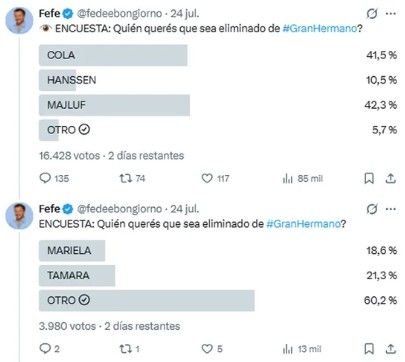This screenshot has height=362, width=405.
Task: Open Grok icon on the first tweet
Action: [372, 14]
